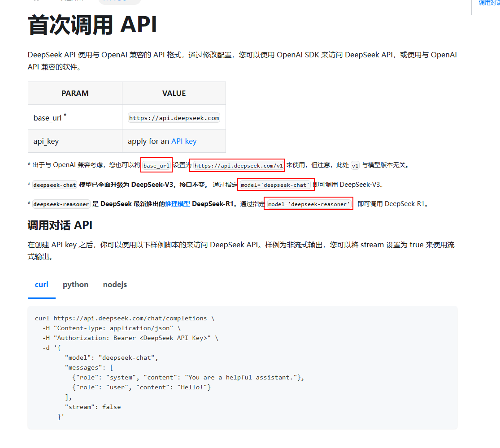Click the page heading 首次调用 API
This screenshot has height=448, width=500.
pos(92,25)
